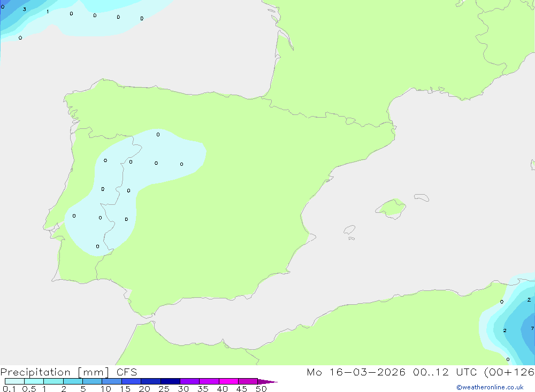
Task: Click the 'Mo' weekday label
Action: click(x=314, y=372)
